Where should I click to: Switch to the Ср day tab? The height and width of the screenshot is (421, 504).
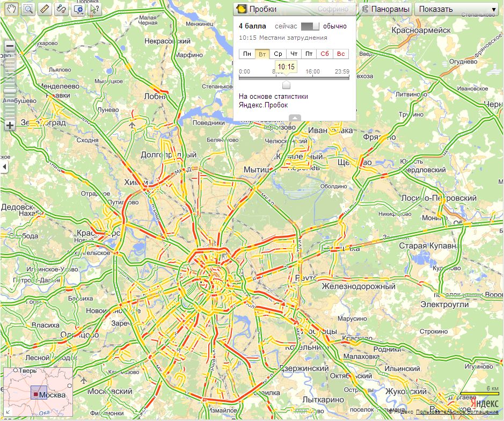tap(278, 54)
